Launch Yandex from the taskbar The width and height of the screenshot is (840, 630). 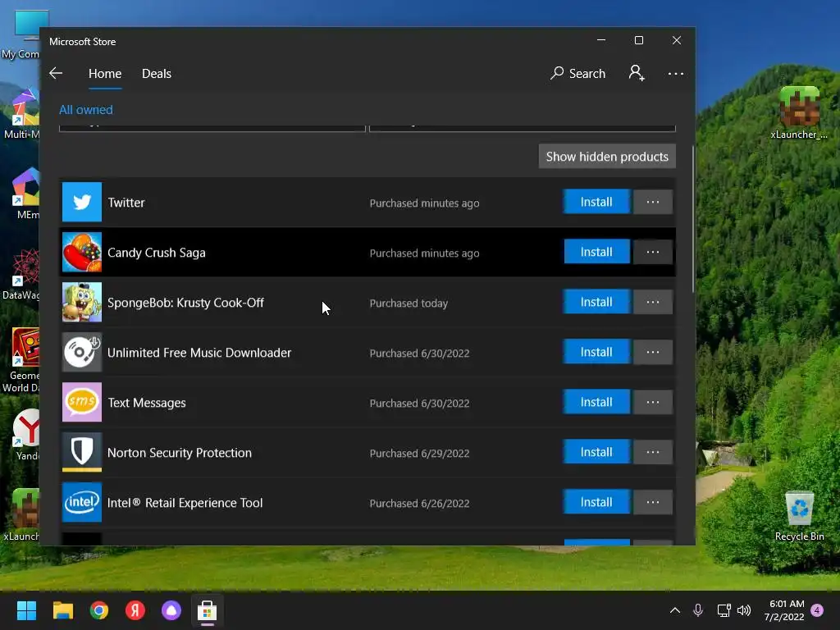[135, 610]
